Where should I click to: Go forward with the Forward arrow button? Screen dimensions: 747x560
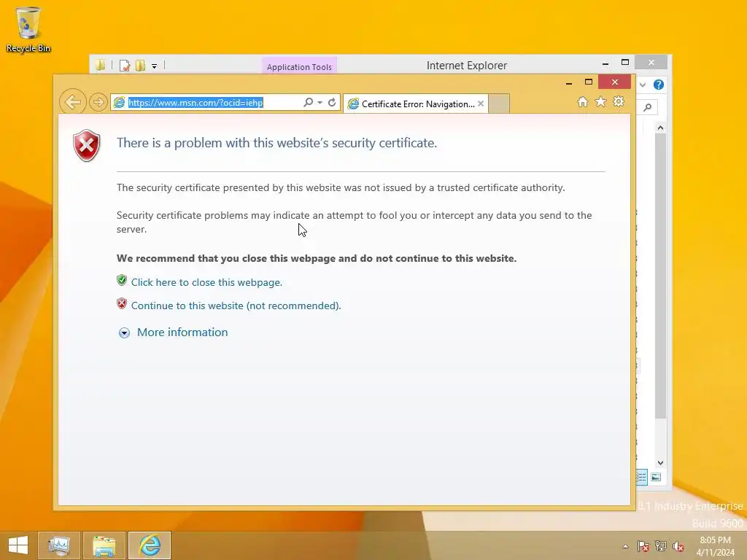click(98, 102)
